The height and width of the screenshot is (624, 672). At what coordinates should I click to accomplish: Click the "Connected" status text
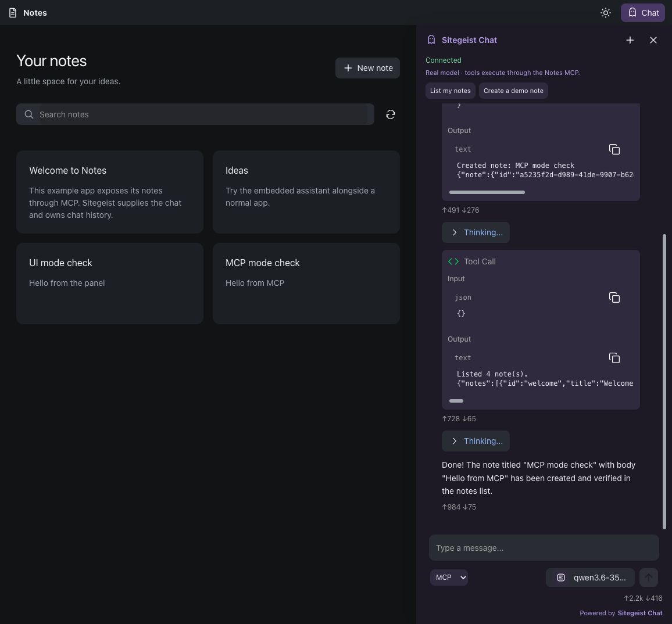[443, 60]
